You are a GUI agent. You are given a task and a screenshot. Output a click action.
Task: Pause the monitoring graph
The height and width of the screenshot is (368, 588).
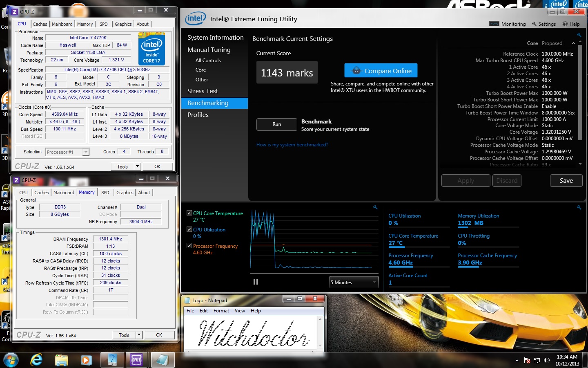[x=256, y=282]
